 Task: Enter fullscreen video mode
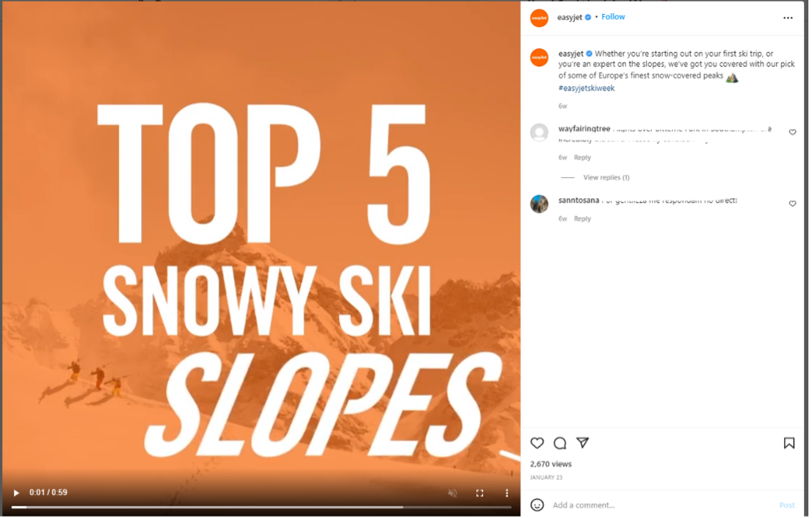[x=479, y=493]
